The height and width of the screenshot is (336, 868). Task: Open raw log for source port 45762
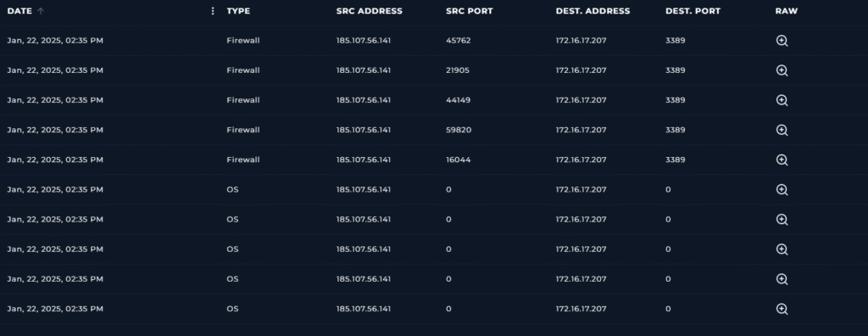[x=782, y=41]
